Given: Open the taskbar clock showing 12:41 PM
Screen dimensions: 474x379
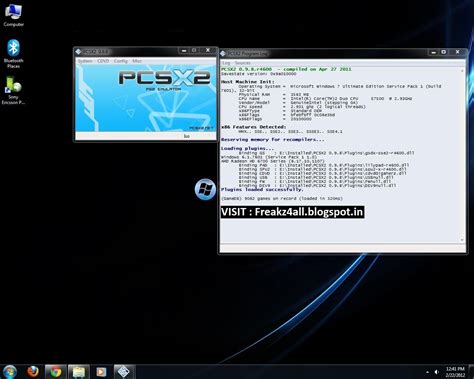Looking at the screenshot, I should [455, 372].
